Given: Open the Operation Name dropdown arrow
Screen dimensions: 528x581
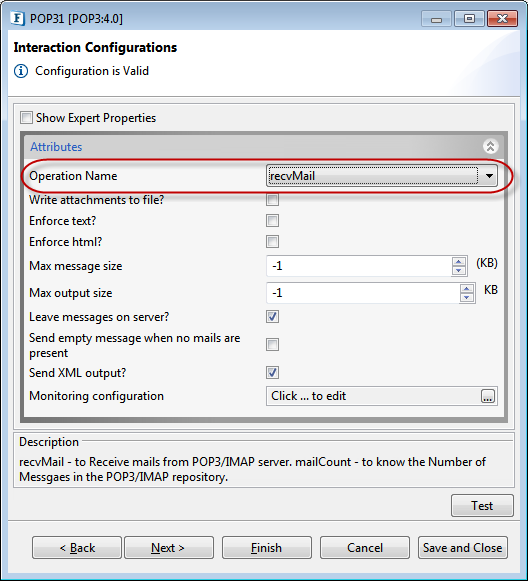Looking at the screenshot, I should coord(489,176).
